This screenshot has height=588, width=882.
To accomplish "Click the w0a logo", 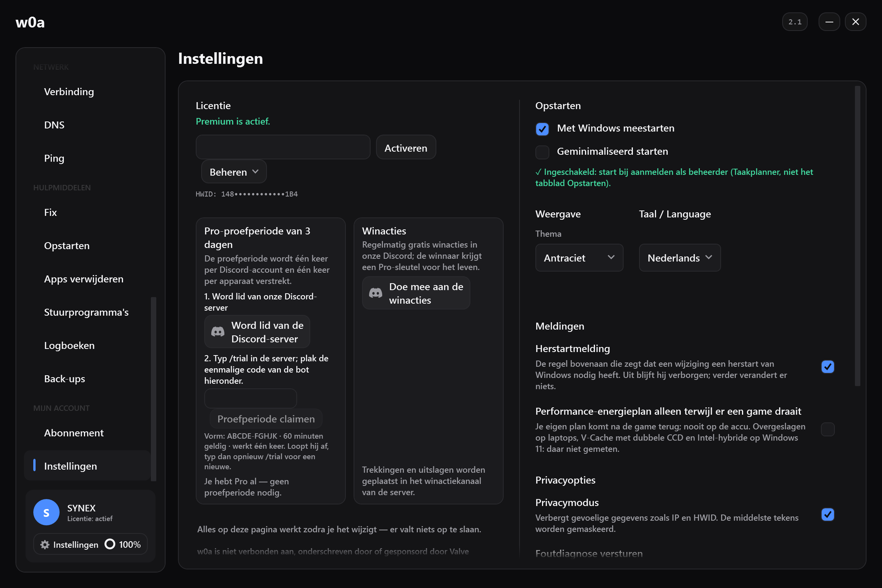I will click(x=30, y=22).
